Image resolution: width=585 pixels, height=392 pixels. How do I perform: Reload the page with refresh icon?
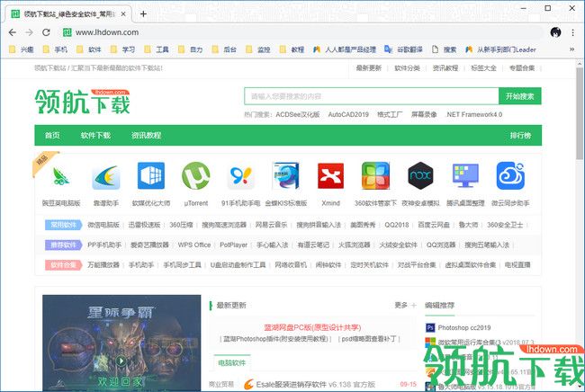click(46, 32)
